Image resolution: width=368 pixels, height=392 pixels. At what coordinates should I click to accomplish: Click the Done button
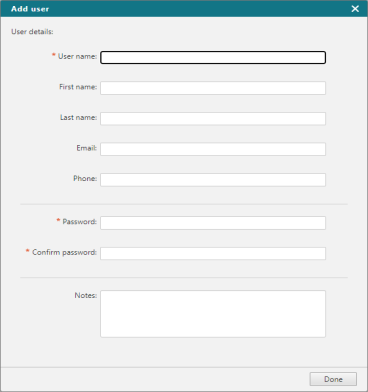click(333, 379)
